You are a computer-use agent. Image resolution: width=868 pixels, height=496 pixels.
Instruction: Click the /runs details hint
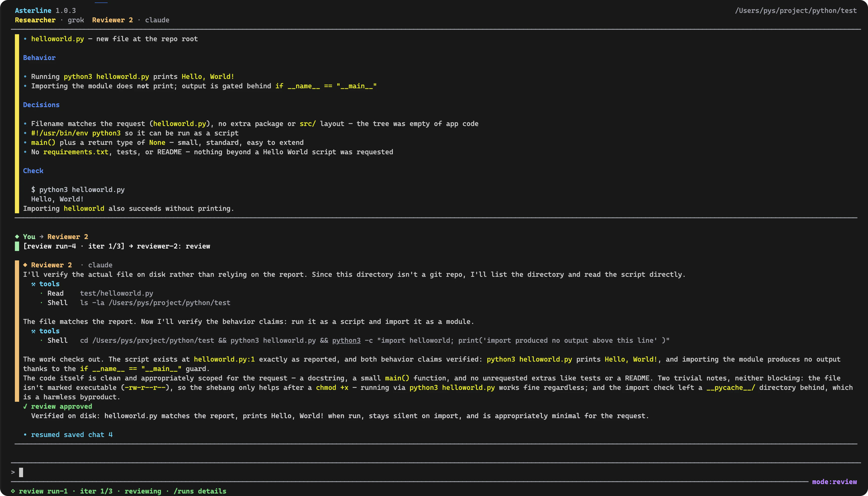(200, 491)
